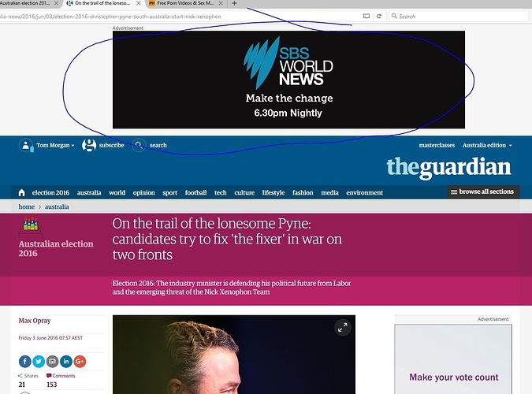Image resolution: width=532 pixels, height=394 pixels.
Task: Share article on Twitter
Action: (x=39, y=362)
